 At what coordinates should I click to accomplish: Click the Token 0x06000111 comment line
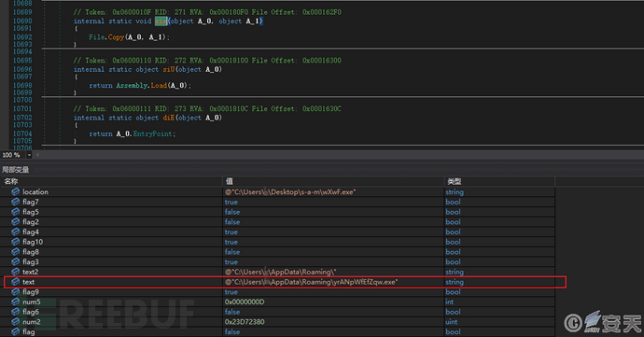click(x=207, y=108)
